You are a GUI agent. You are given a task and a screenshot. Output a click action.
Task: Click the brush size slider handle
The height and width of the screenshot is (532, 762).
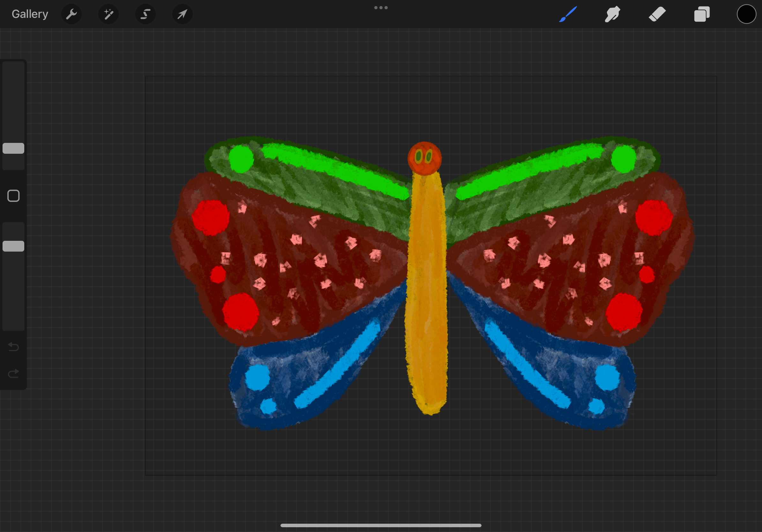click(14, 148)
